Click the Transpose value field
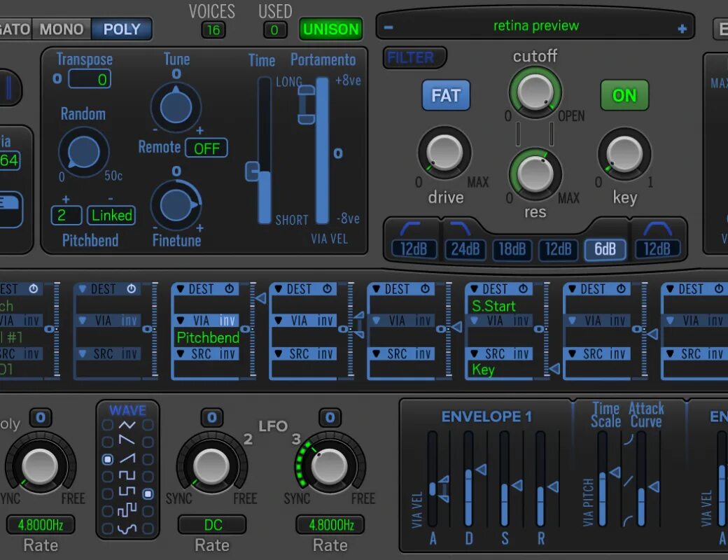Viewport: 728px width, 560px height. pyautogui.click(x=90, y=79)
